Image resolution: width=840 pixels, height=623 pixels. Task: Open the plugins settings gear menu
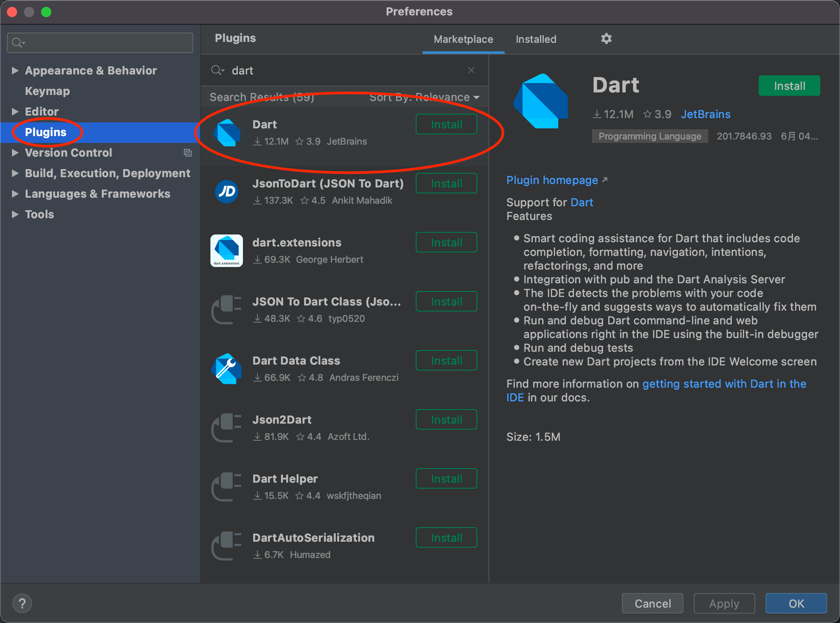point(606,39)
